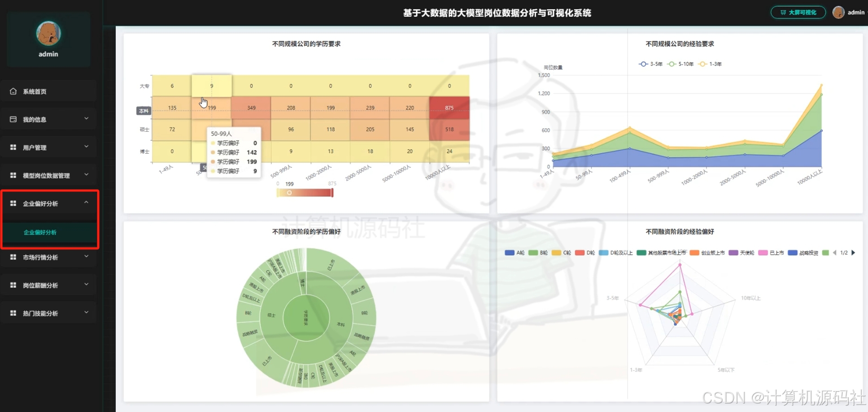The width and height of the screenshot is (868, 412).
Task: Click the grid icon beside 岗位薪酬分析
Action: click(13, 285)
